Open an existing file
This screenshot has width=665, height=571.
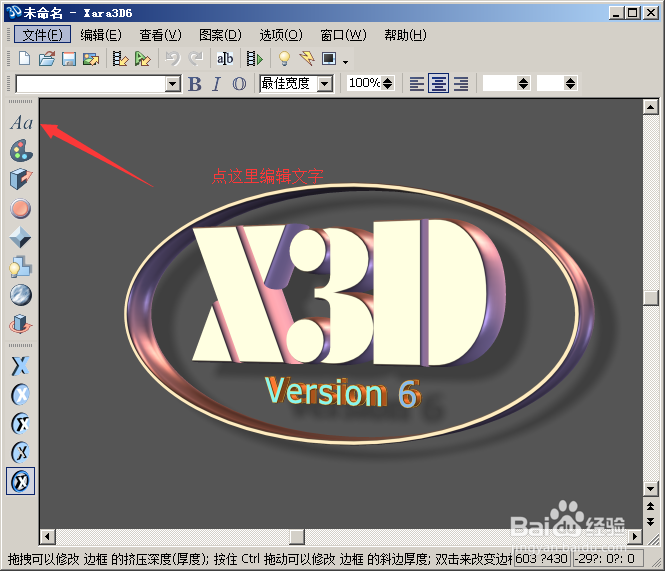[47, 58]
